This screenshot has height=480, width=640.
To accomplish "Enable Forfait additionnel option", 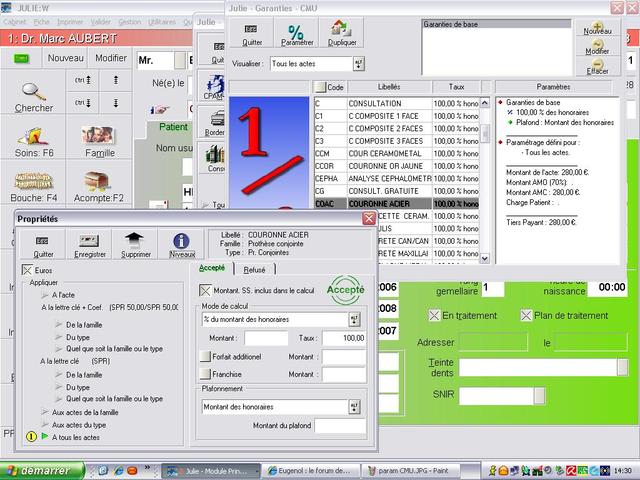I will tap(205, 356).
